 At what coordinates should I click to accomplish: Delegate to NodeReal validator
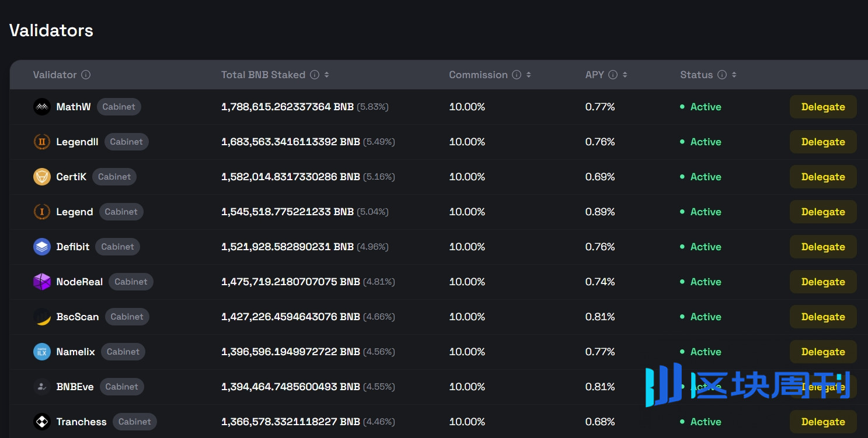[823, 282]
